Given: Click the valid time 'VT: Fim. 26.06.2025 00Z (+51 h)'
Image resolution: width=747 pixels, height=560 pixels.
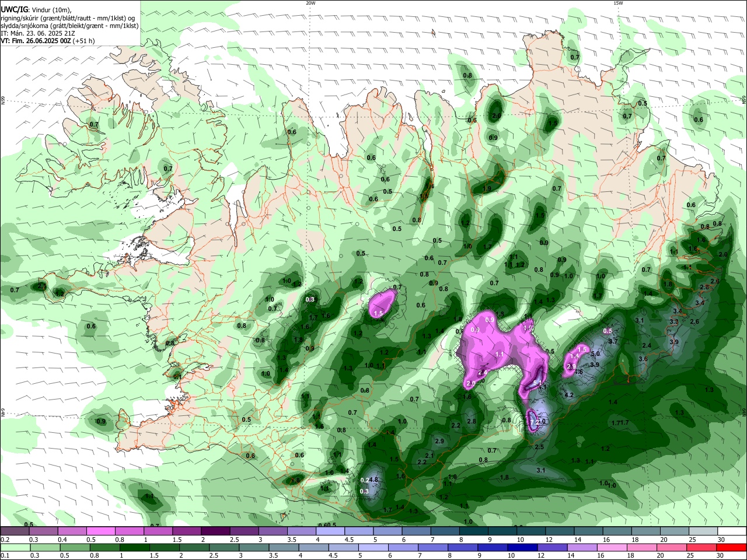Looking at the screenshot, I should click(x=48, y=41).
